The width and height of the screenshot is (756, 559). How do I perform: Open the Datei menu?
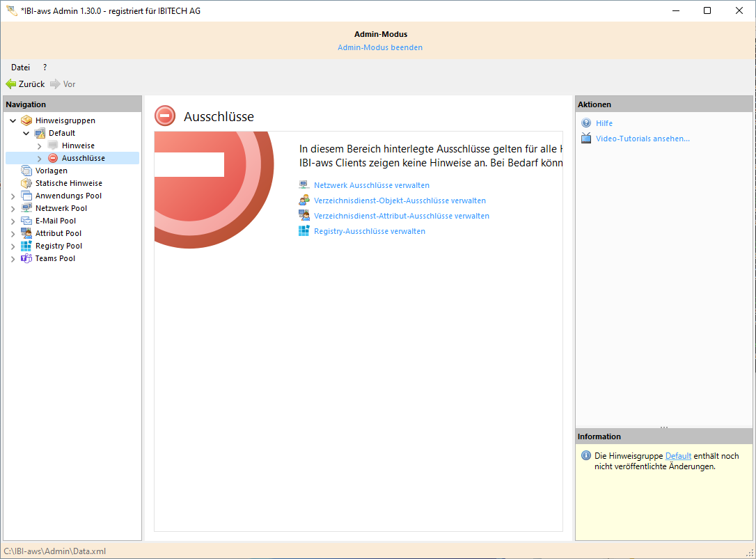tap(20, 68)
